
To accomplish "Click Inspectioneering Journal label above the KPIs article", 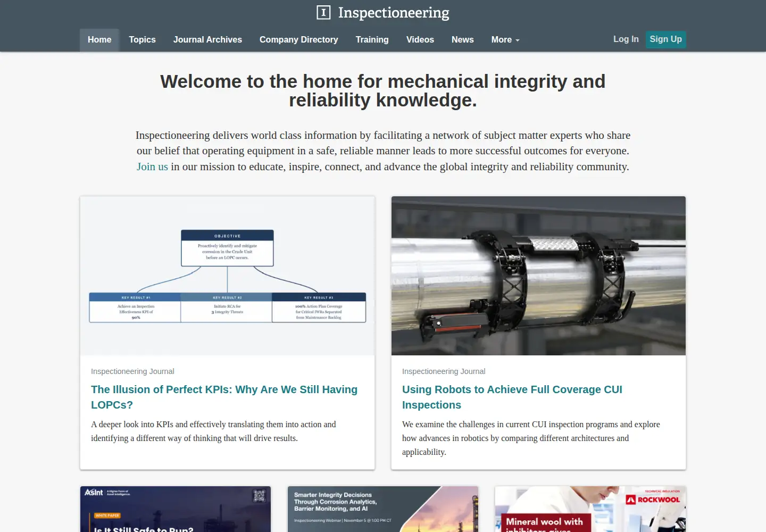I will (x=132, y=371).
